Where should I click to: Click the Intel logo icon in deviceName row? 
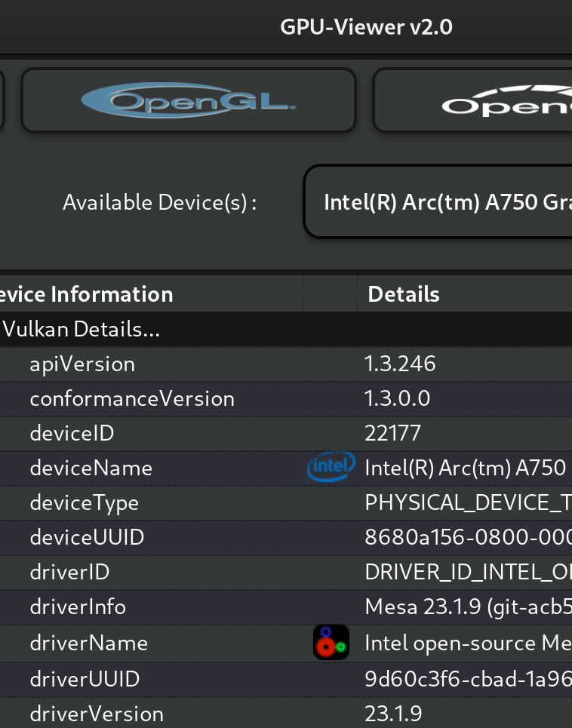point(331,466)
